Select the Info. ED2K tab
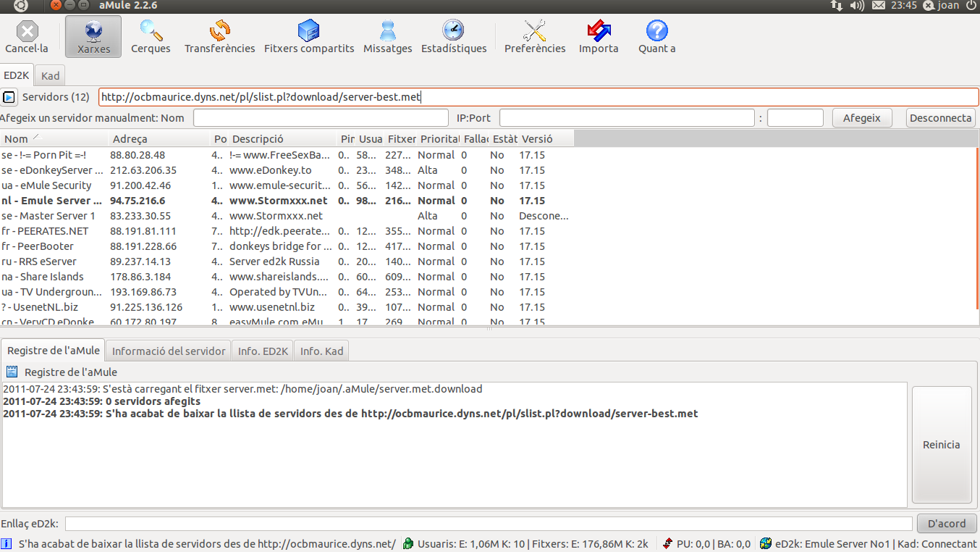The image size is (980, 552). coord(263,351)
